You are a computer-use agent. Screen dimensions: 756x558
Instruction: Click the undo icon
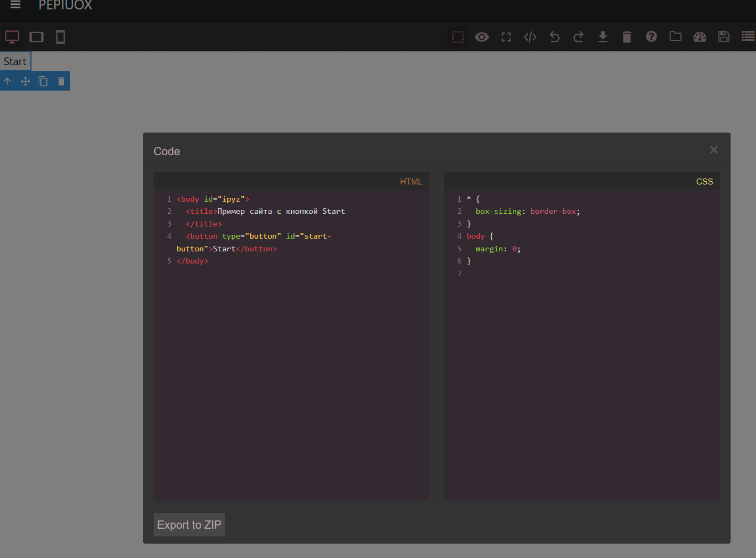click(x=554, y=37)
